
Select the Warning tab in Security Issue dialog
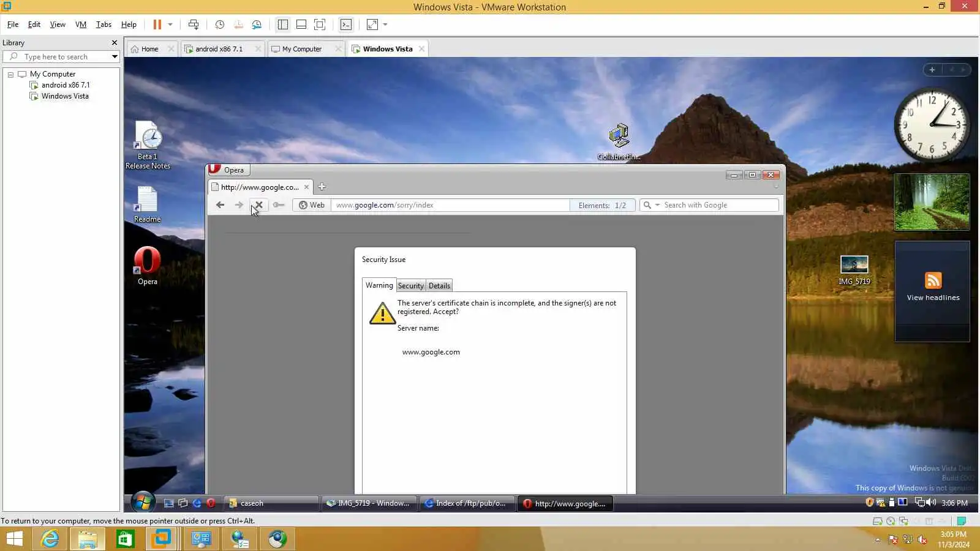[x=379, y=285]
